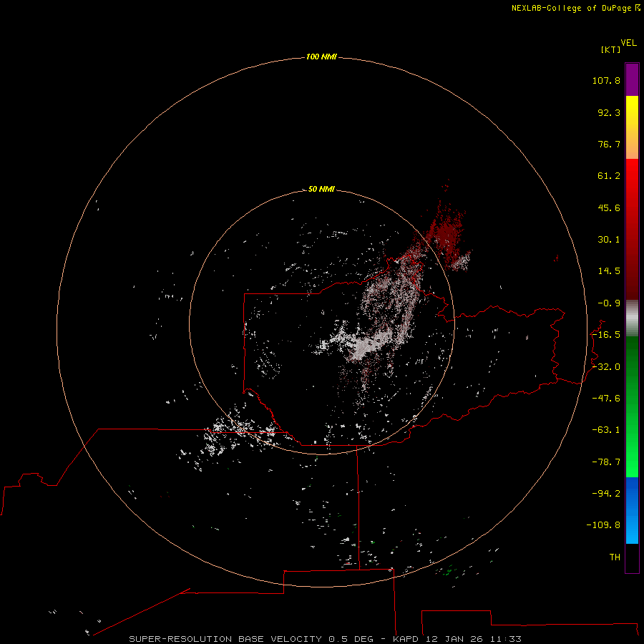Click the 45.6 legend value
The height and width of the screenshot is (644, 644).
point(609,208)
